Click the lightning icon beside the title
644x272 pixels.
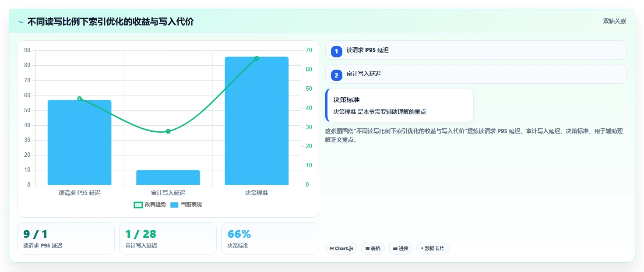click(x=21, y=21)
